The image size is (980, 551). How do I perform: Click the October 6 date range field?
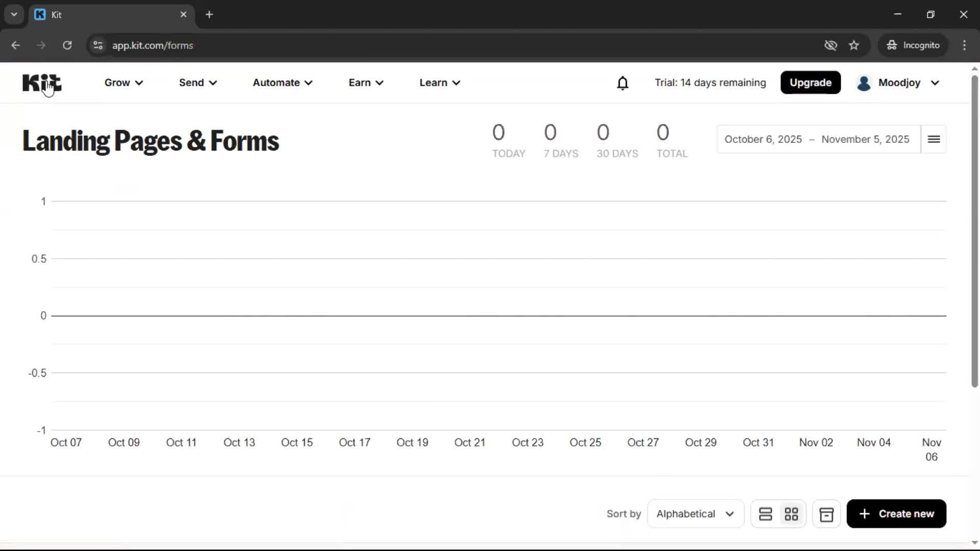[763, 139]
